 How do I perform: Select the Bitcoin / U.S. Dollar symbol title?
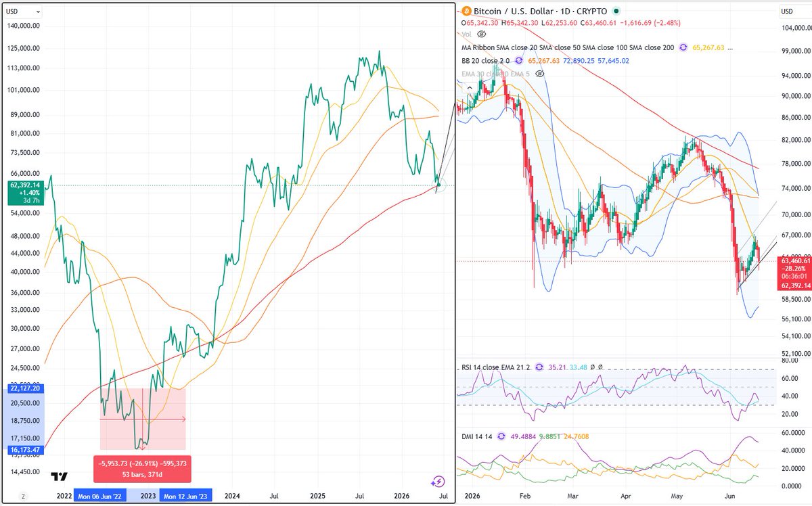[540, 11]
